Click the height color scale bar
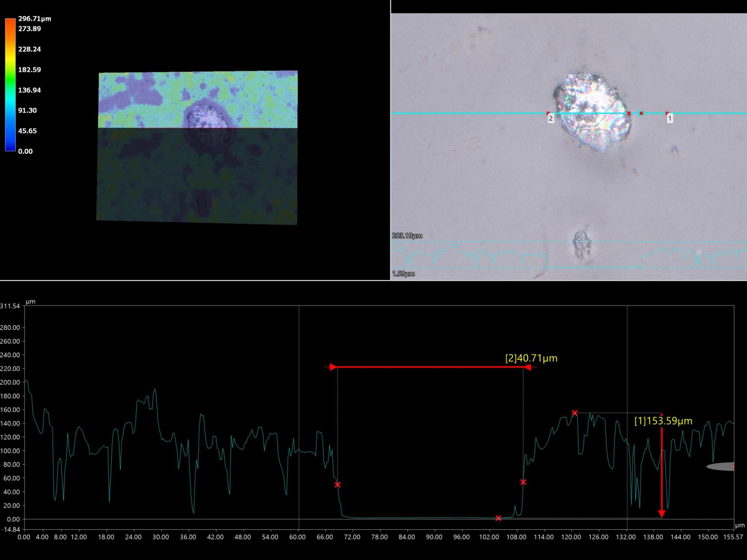Image resolution: width=747 pixels, height=560 pixels. coord(10,85)
